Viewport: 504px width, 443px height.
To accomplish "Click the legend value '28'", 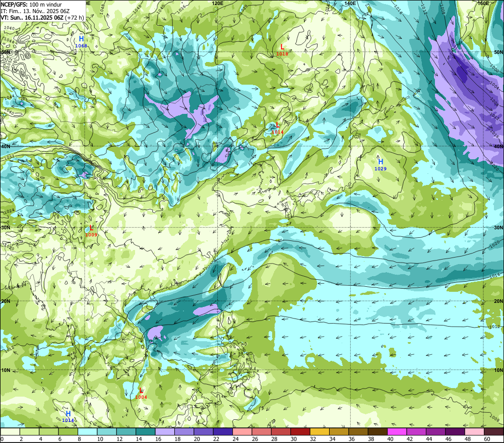I will (x=274, y=439).
